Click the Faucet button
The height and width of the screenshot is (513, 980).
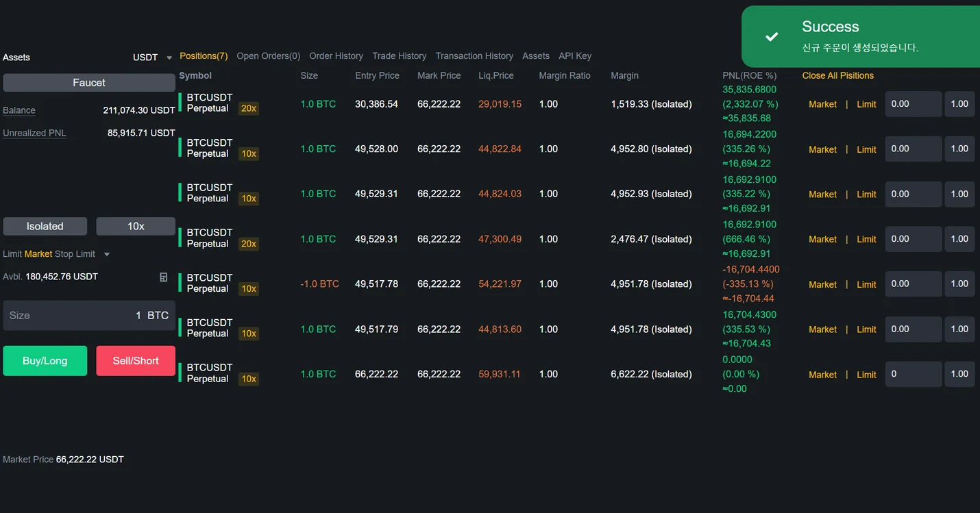89,82
